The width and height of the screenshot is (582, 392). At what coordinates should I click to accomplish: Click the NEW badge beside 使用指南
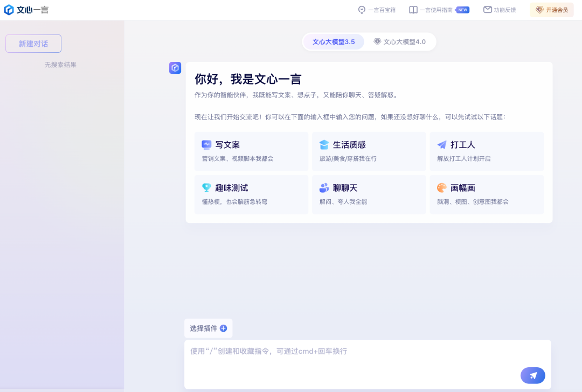point(462,10)
